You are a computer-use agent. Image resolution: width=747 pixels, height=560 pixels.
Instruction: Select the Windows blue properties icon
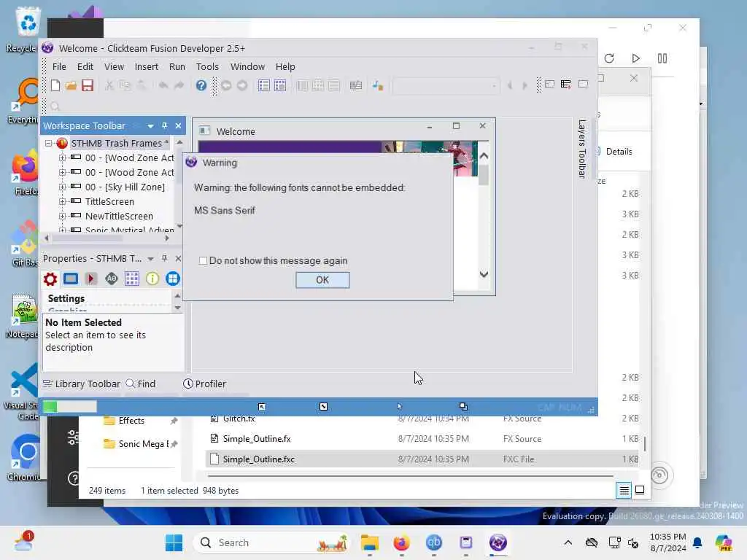click(172, 279)
